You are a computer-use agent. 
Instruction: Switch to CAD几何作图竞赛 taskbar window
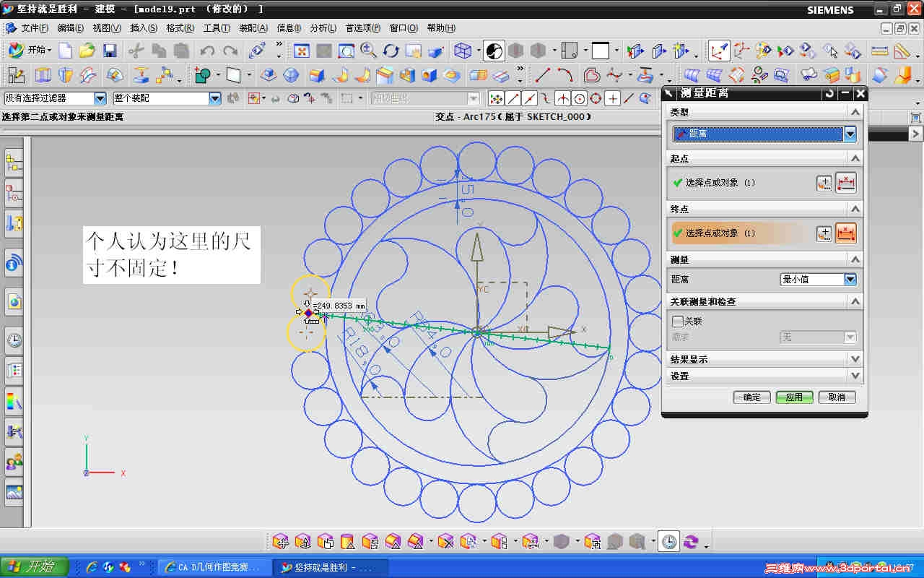coord(214,567)
